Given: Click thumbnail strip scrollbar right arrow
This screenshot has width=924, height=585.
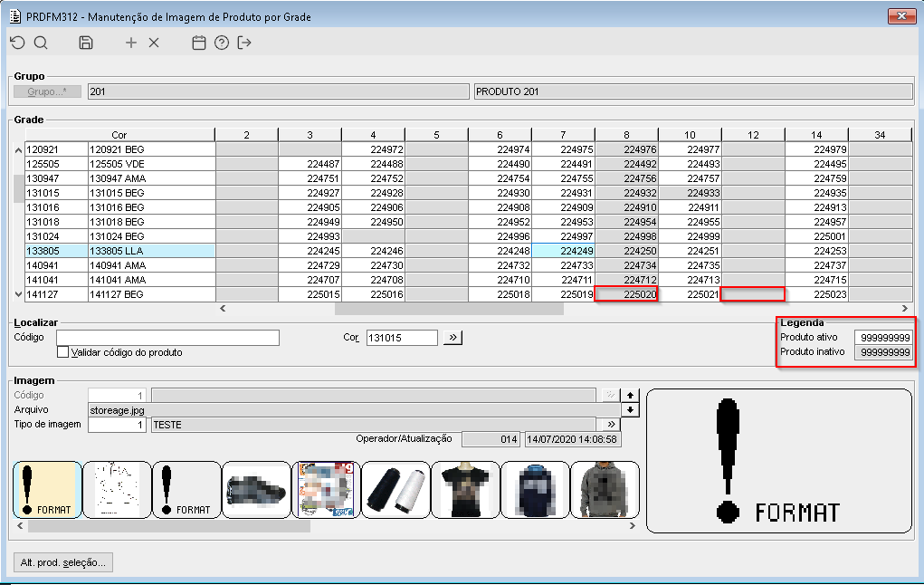Looking at the screenshot, I should point(633,525).
